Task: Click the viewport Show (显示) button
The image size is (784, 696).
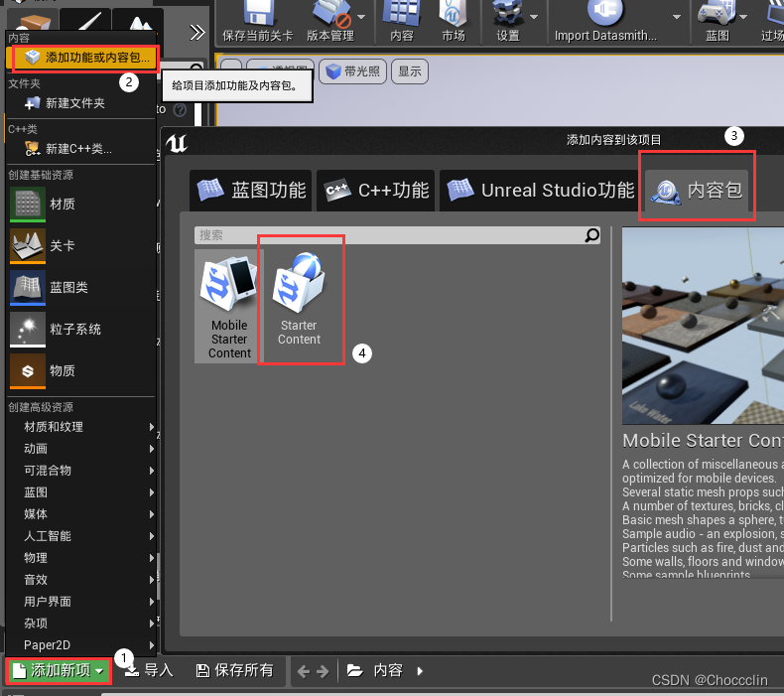Action: [410, 71]
